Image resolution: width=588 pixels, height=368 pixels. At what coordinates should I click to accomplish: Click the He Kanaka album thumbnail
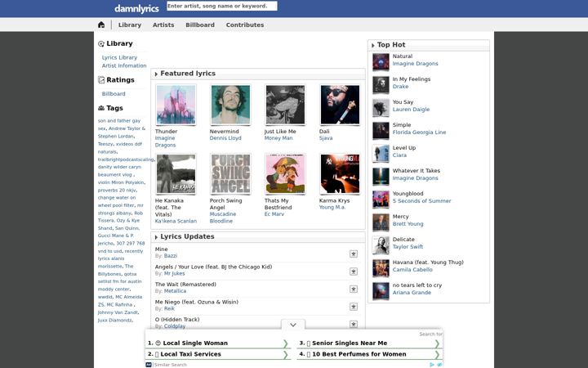pos(176,174)
